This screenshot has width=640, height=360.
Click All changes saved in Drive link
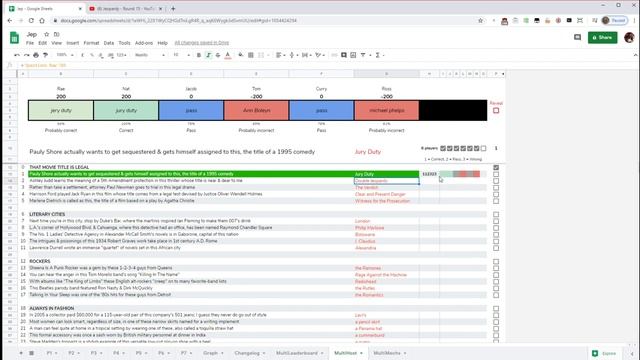(x=202, y=43)
